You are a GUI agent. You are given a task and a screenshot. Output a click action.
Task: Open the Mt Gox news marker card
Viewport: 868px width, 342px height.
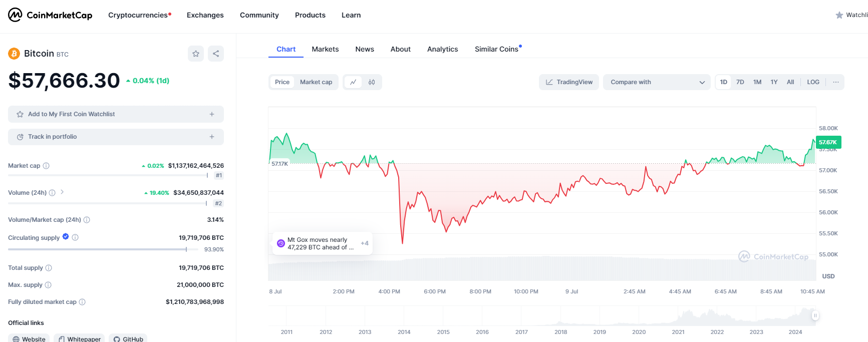321,243
